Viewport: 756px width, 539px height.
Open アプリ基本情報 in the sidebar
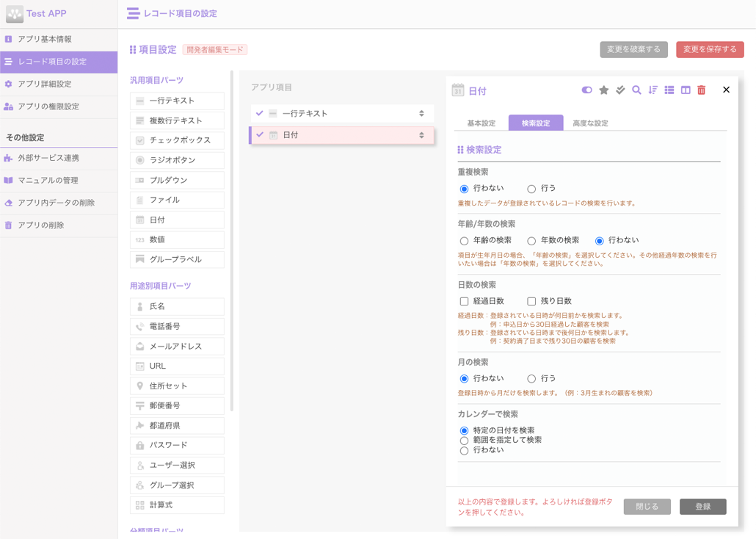[x=59, y=39]
